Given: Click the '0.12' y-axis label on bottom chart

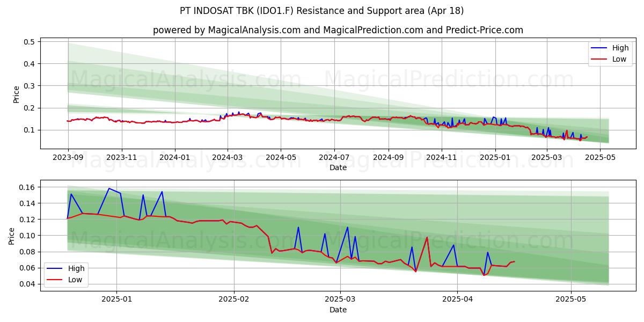Looking at the screenshot, I should point(27,219).
